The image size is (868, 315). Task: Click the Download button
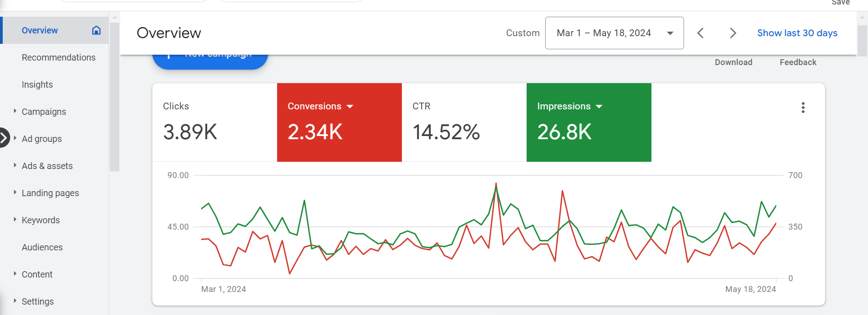(733, 62)
